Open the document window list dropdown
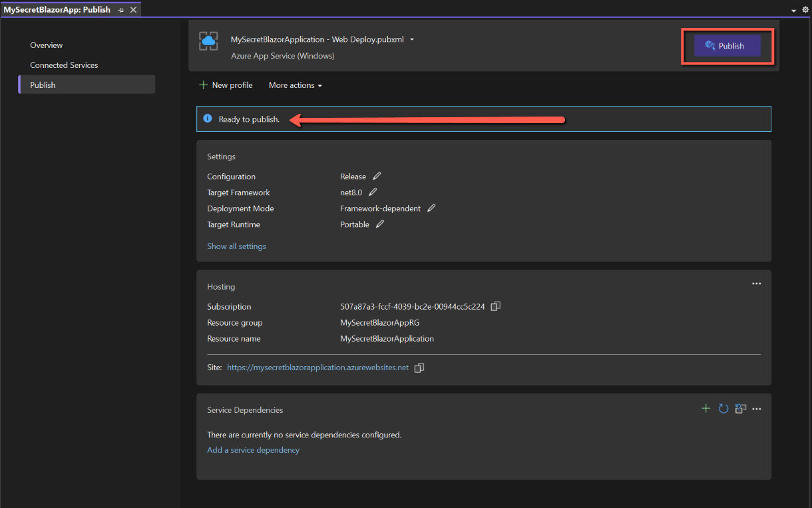The width and height of the screenshot is (812, 508). pos(794,11)
